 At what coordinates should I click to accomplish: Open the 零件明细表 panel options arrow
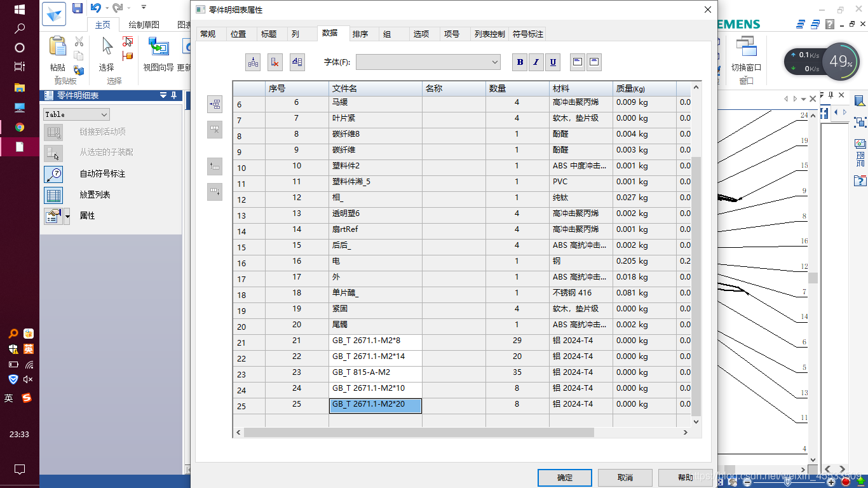click(x=163, y=95)
